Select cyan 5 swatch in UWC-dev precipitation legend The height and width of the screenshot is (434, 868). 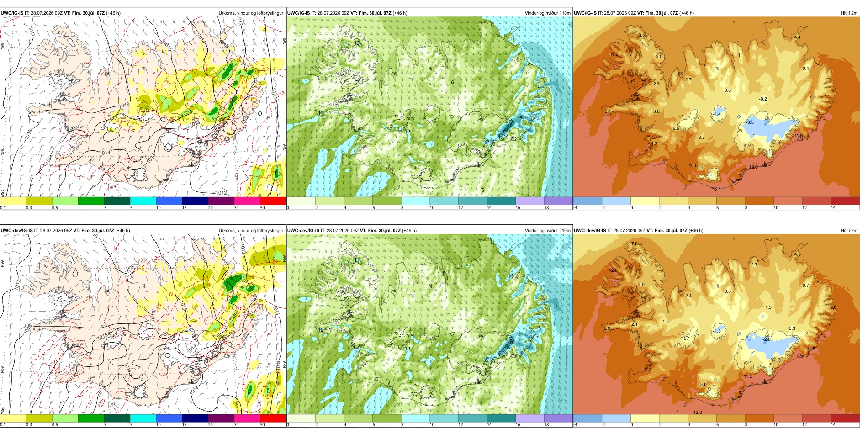click(143, 418)
